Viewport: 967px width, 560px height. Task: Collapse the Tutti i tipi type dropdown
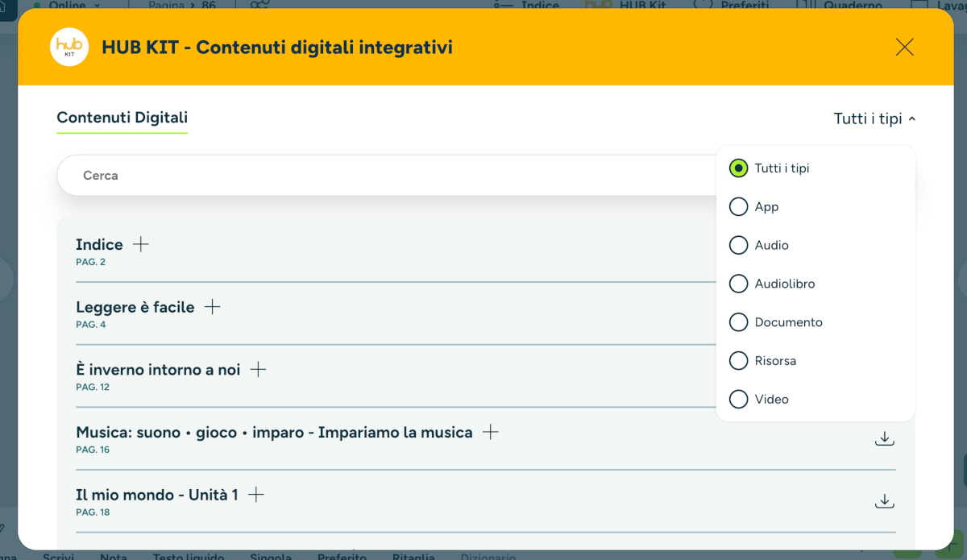click(875, 118)
